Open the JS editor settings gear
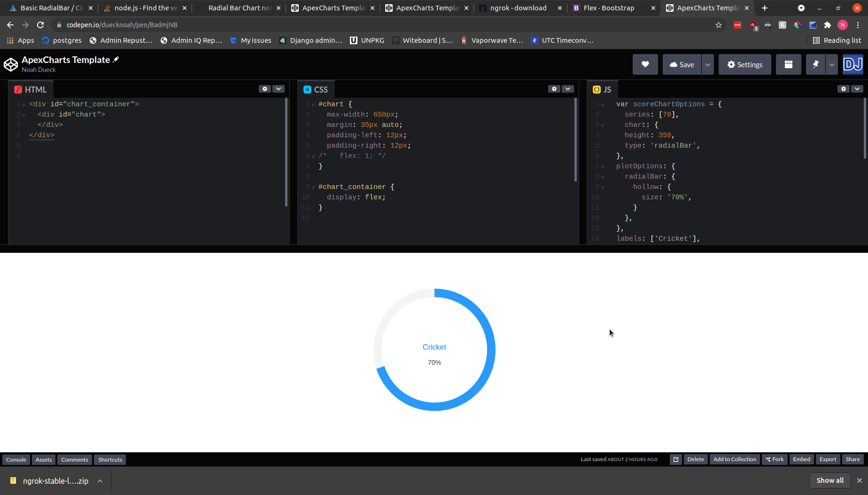Image resolution: width=868 pixels, height=495 pixels. point(843,88)
